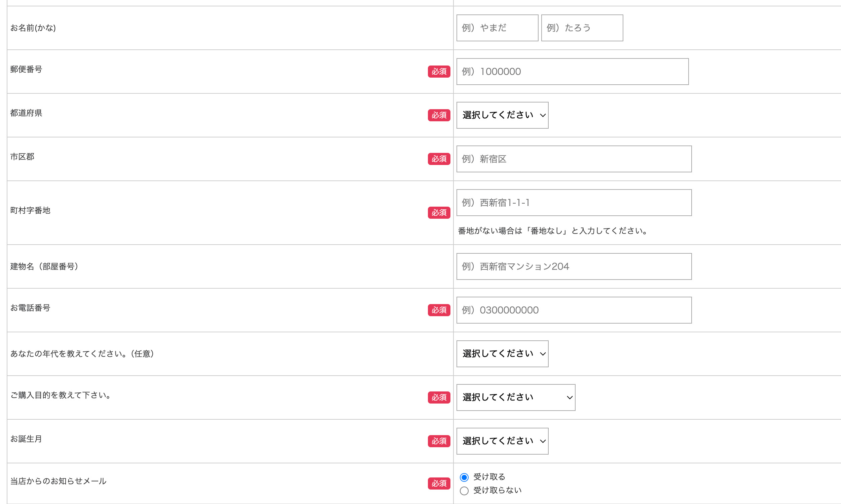
Task: Focus the street address input
Action: point(574,203)
